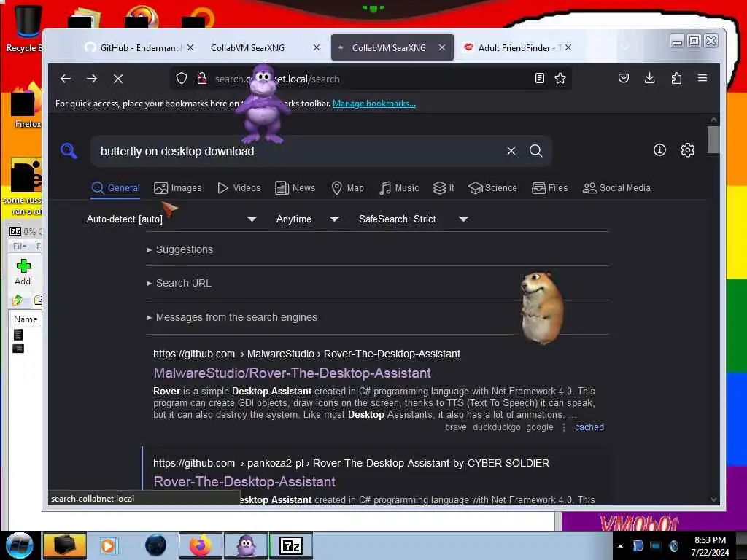Click the first result's engines menu dots
Viewport: 747px width, 560px height.
click(x=564, y=427)
